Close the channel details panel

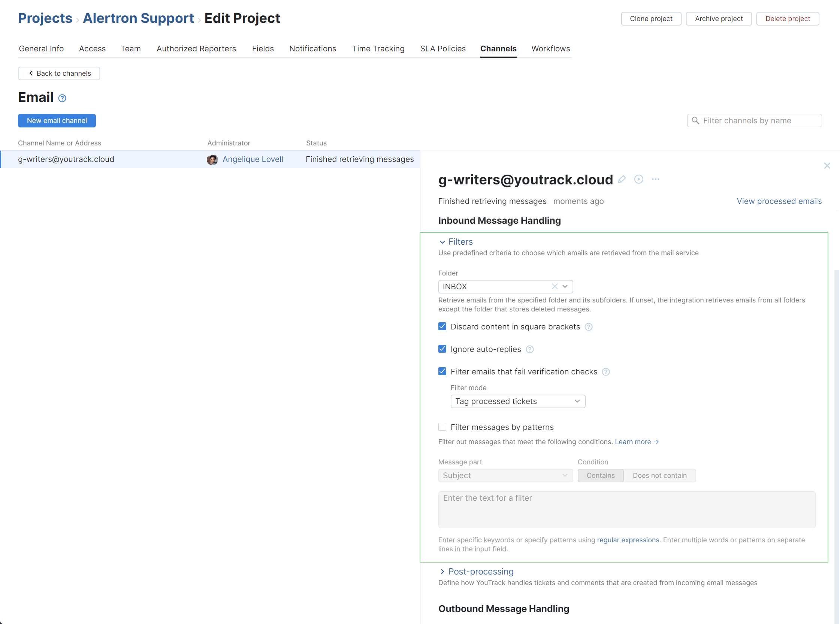pos(827,166)
